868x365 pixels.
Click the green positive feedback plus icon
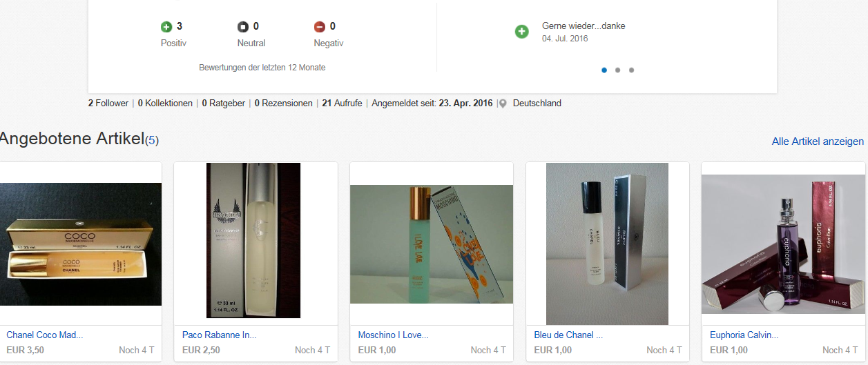[166, 27]
